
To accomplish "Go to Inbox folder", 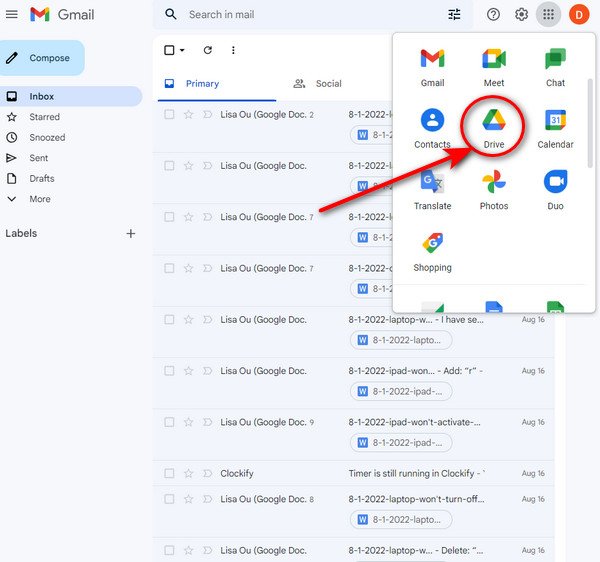I will click(71, 96).
